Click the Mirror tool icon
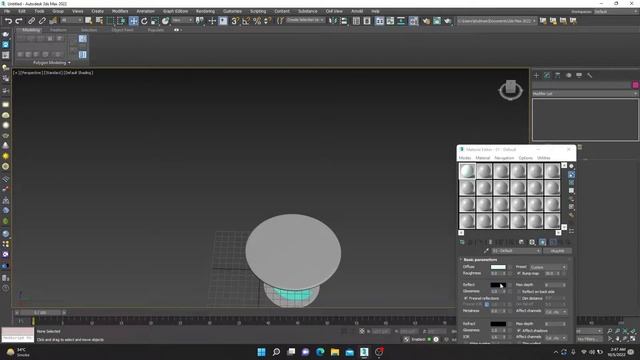Viewport: 640px width, 360px height. [333, 21]
